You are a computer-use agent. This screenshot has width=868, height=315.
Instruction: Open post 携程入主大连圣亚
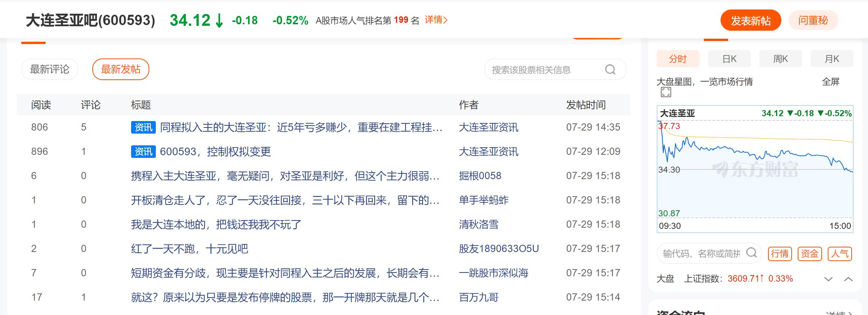pos(285,176)
